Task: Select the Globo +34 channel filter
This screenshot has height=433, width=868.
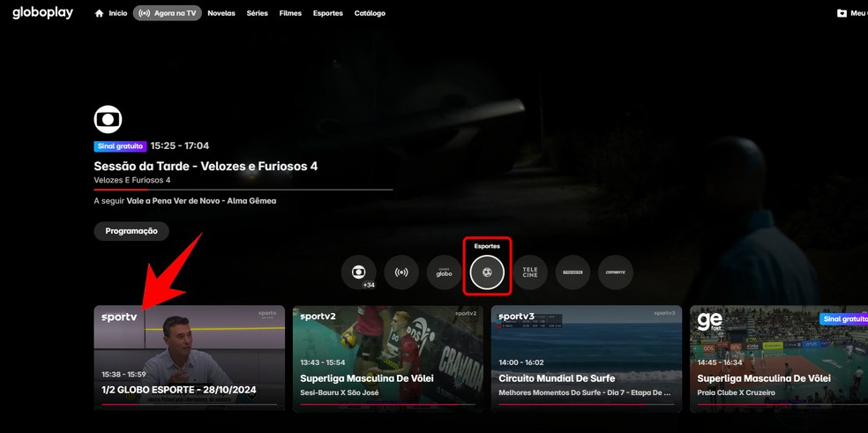Action: (x=359, y=272)
